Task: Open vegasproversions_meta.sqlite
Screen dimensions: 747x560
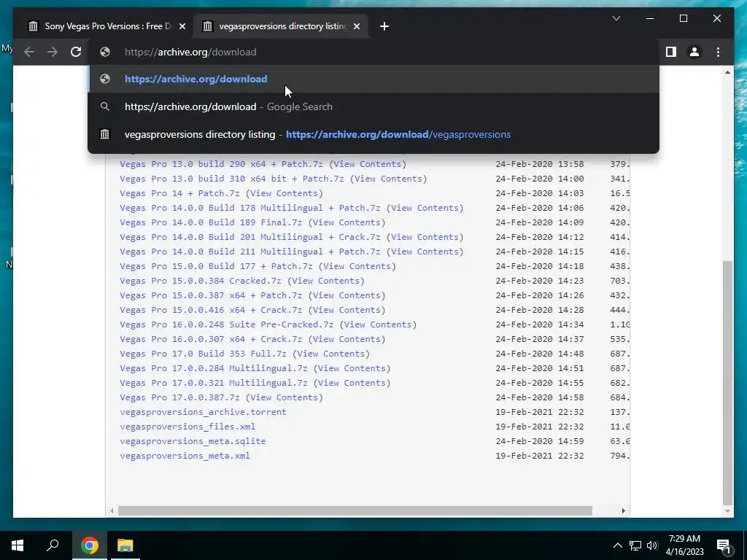Action: 193,441
